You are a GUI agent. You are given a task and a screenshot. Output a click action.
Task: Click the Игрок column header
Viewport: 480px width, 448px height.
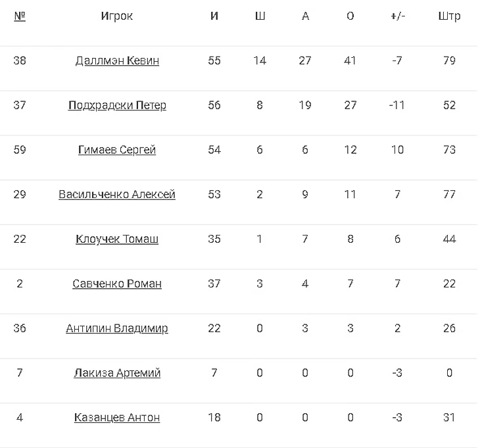pos(117,16)
